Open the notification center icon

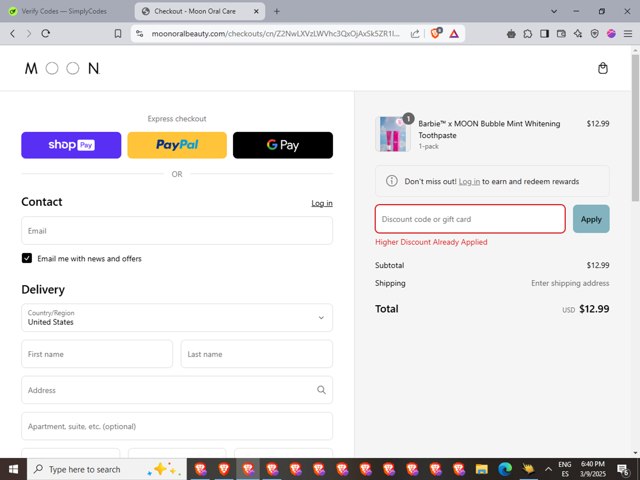[623, 469]
